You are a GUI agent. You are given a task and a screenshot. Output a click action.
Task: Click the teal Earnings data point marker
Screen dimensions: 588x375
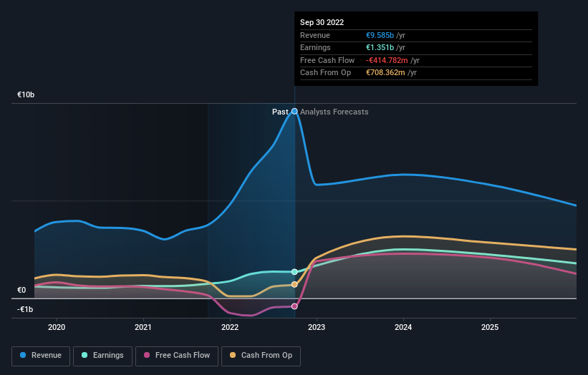[x=295, y=272]
